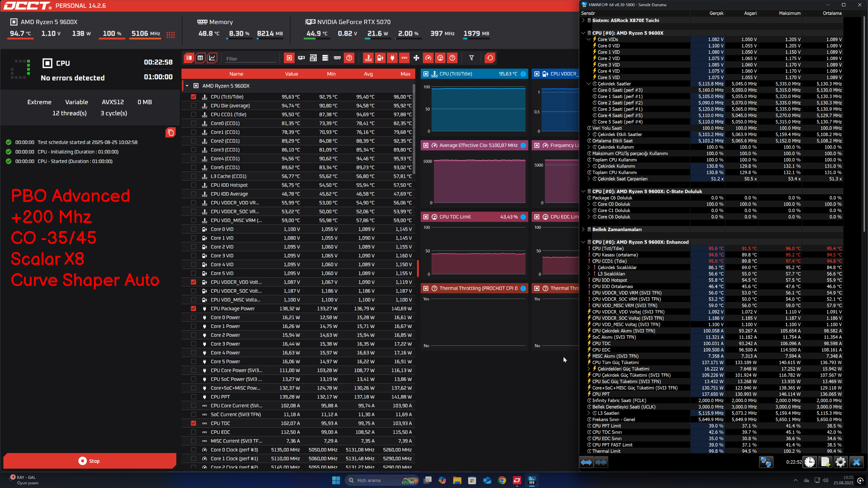Uncheck the CPU Package Power checkbox
This screenshot has width=868, height=488.
pyautogui.click(x=193, y=308)
